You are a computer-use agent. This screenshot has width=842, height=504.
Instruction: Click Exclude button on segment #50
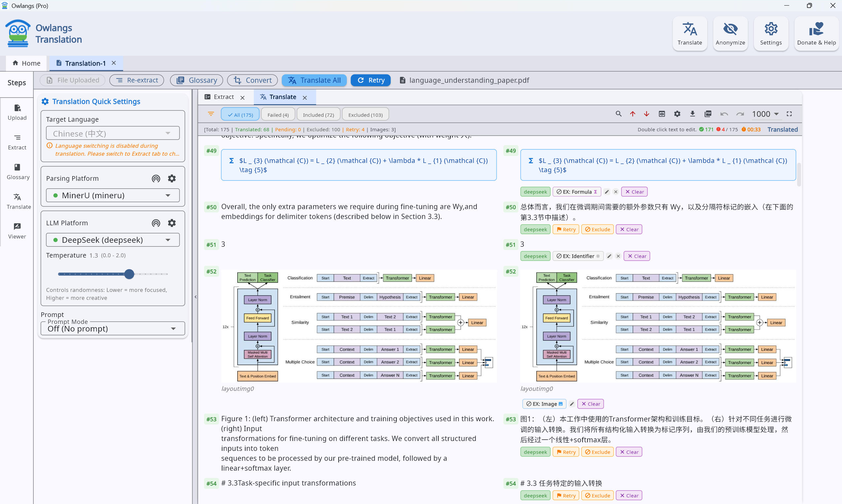point(597,229)
